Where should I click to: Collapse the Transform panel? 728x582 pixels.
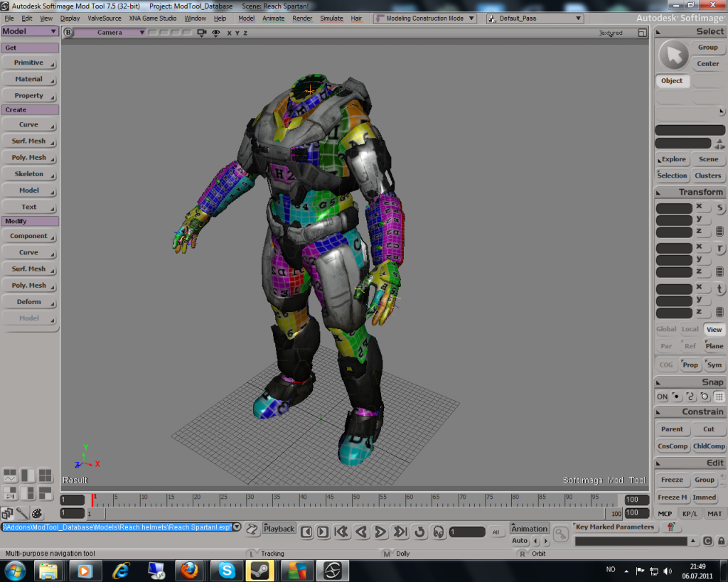(x=658, y=192)
